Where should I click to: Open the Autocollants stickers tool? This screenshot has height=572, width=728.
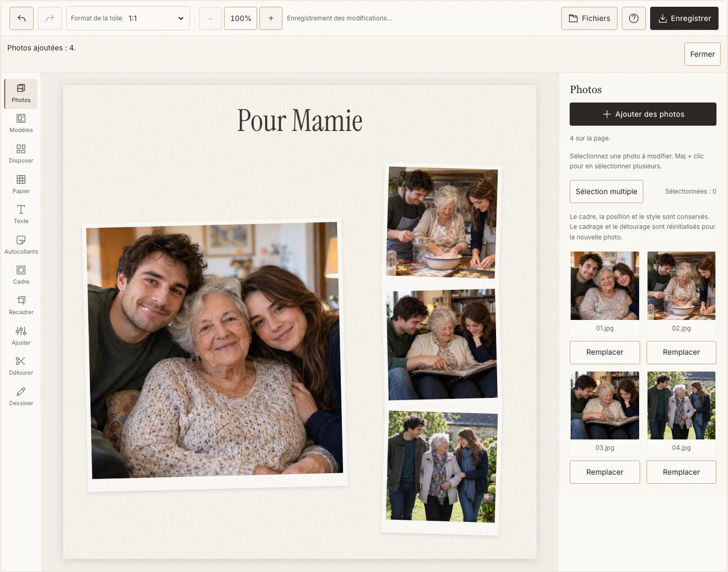[x=21, y=245]
